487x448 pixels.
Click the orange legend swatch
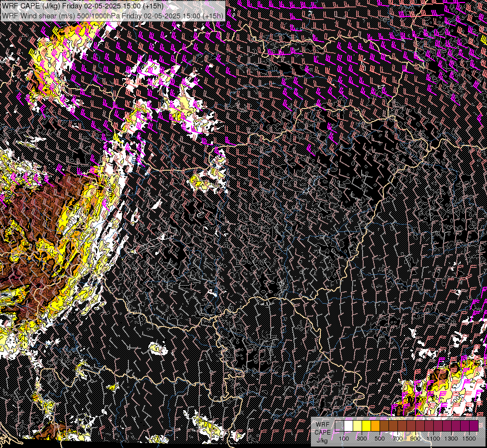pos(375,426)
